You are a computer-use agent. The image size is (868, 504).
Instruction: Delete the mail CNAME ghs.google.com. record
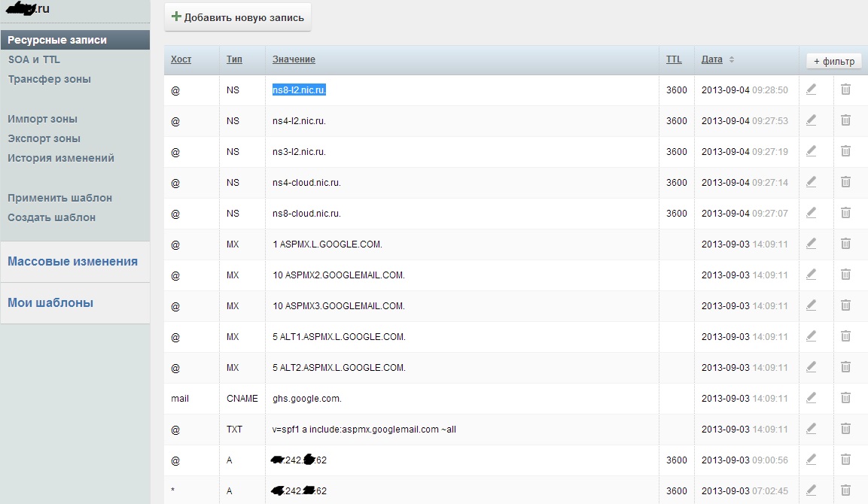pos(845,398)
